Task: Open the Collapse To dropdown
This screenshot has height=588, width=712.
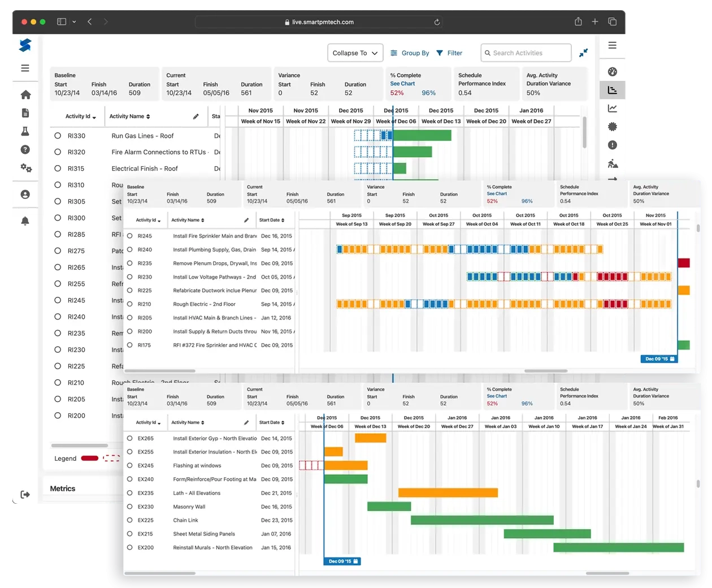Action: coord(355,53)
